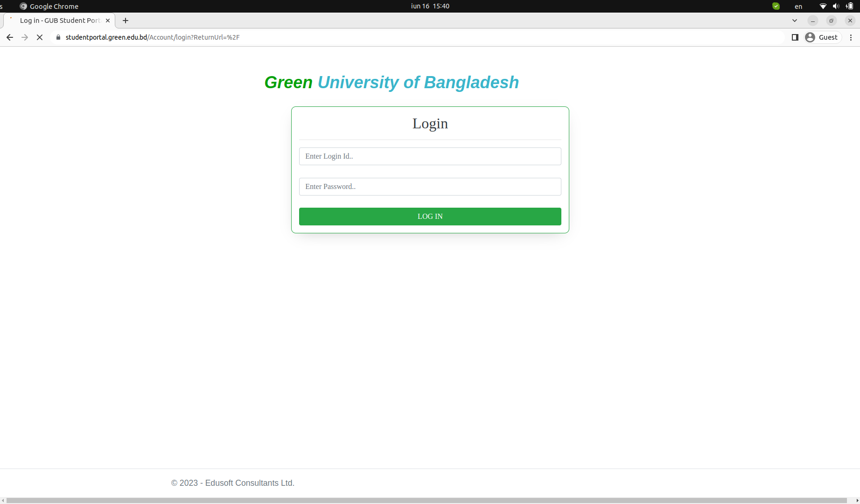This screenshot has width=860, height=504.
Task: Click the forward navigation arrow
Action: (25, 37)
